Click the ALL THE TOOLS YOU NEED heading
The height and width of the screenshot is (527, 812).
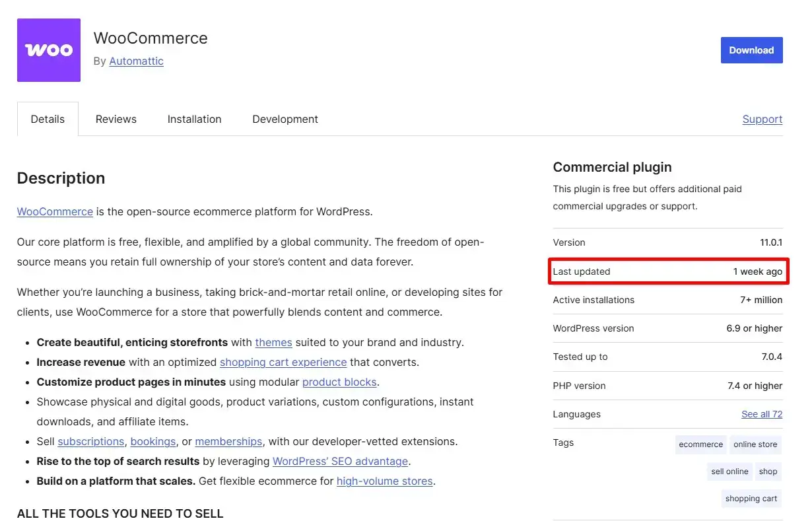pos(120,513)
